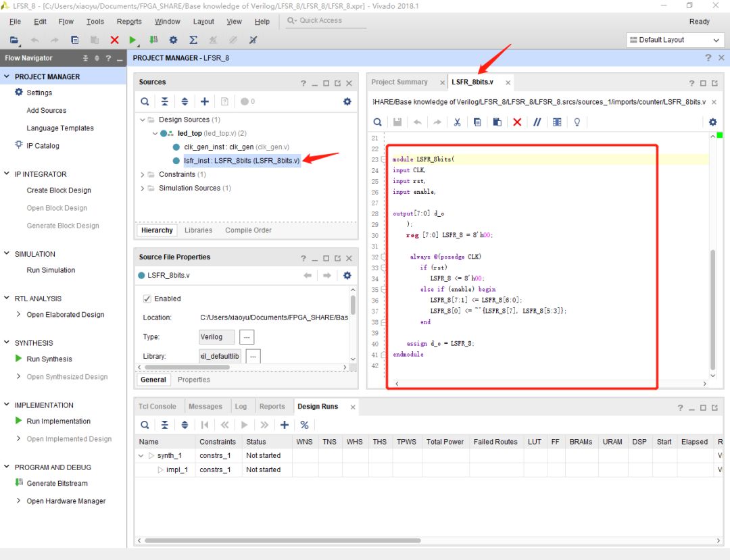Click the Quick Access search field
Screen dimensions: 730x560
coord(326,20)
